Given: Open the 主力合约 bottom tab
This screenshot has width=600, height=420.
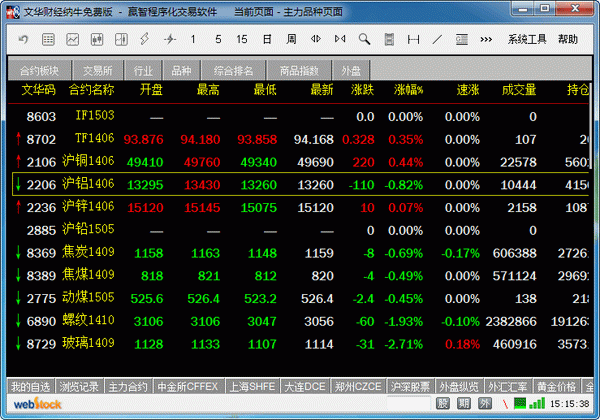Looking at the screenshot, I should (128, 387).
